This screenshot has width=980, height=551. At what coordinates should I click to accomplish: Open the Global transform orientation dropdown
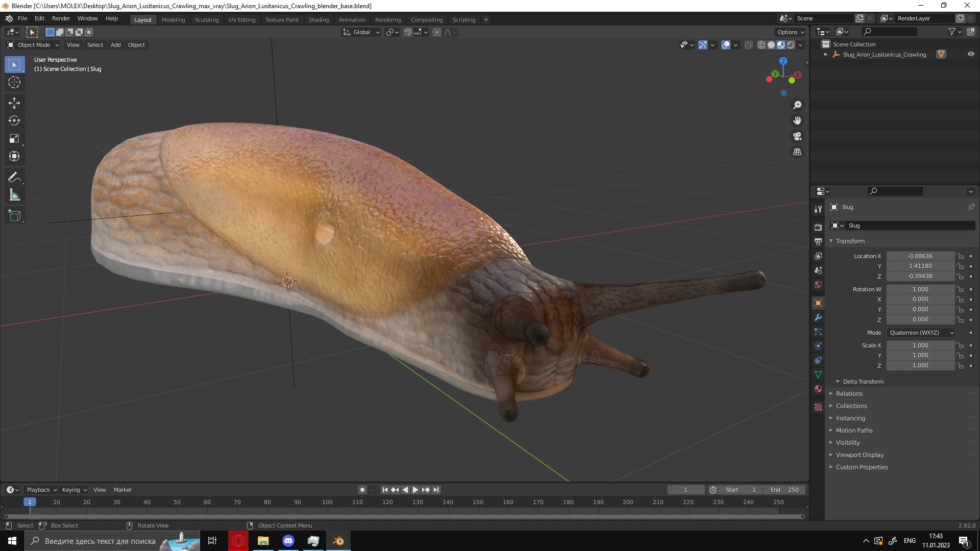click(x=361, y=32)
